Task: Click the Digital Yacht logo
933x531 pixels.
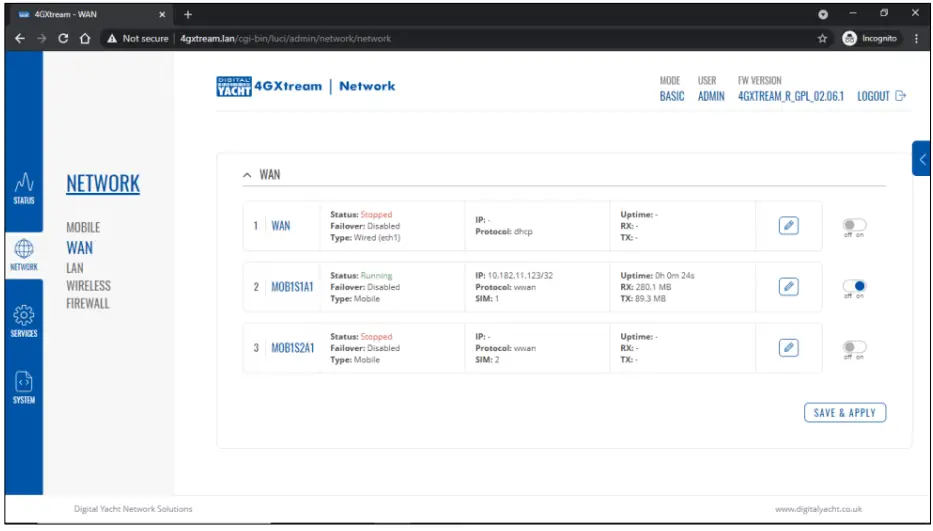Action: click(x=234, y=86)
